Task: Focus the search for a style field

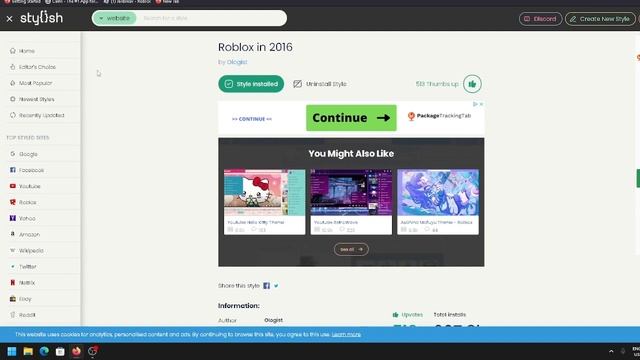Action: 211,18
